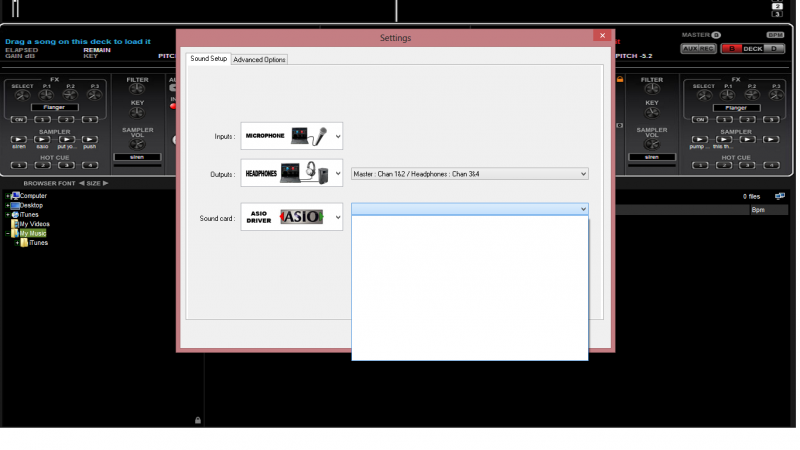
Task: Open left deck 'siren' sample selector
Action: (x=137, y=157)
